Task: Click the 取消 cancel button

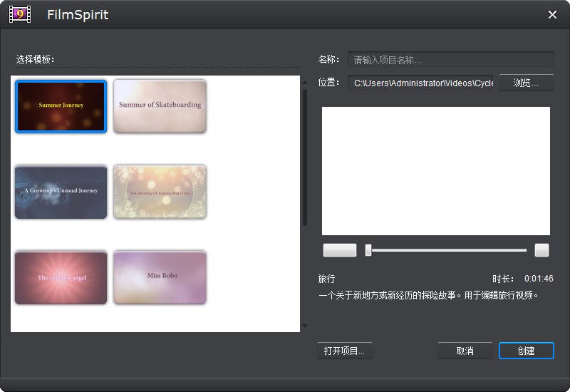Action: tap(465, 351)
